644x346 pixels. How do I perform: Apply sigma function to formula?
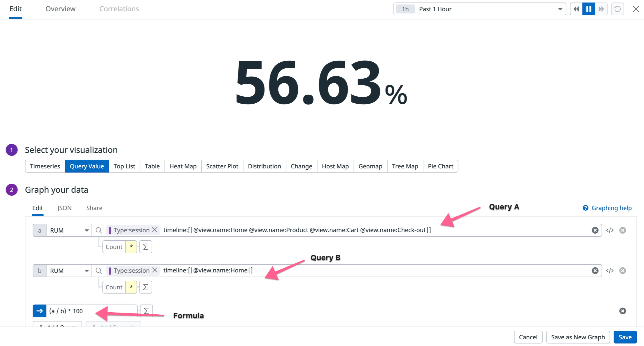point(146,311)
